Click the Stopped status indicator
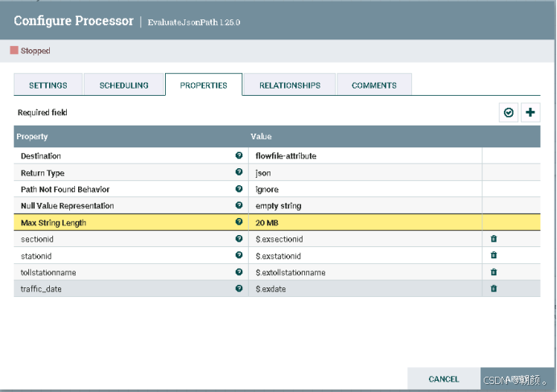Viewport: 557px width, 392px height. tap(31, 51)
